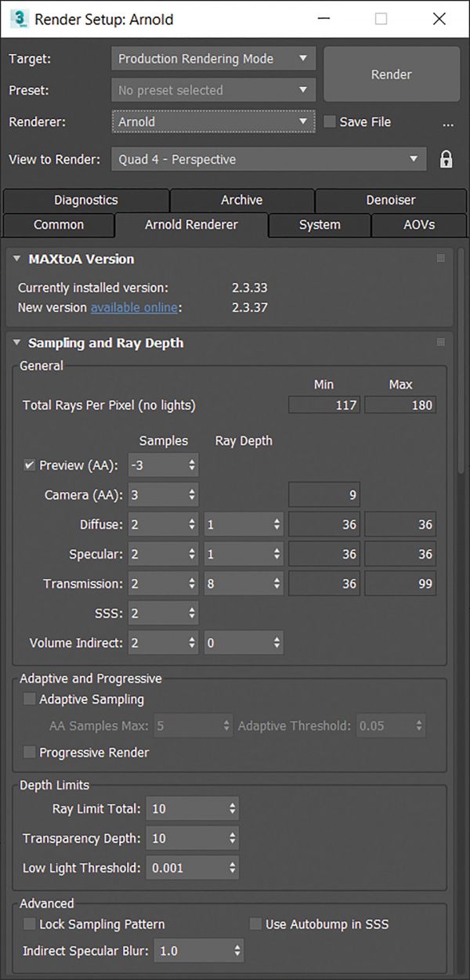This screenshot has width=470, height=980.
Task: Adjust Volume Indirect ray depth spinner
Action: [x=277, y=643]
